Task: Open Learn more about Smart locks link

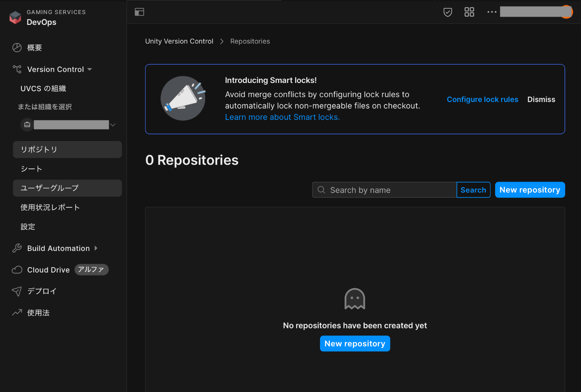Action: click(x=282, y=117)
